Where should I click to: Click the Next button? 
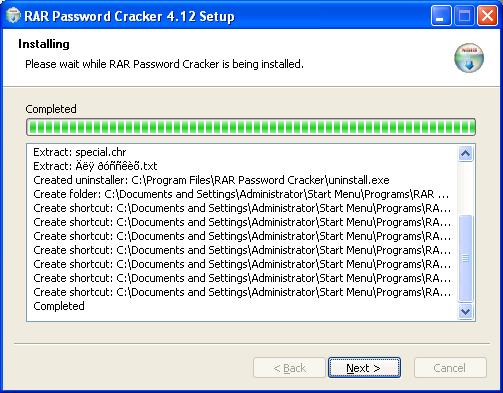[x=364, y=368]
